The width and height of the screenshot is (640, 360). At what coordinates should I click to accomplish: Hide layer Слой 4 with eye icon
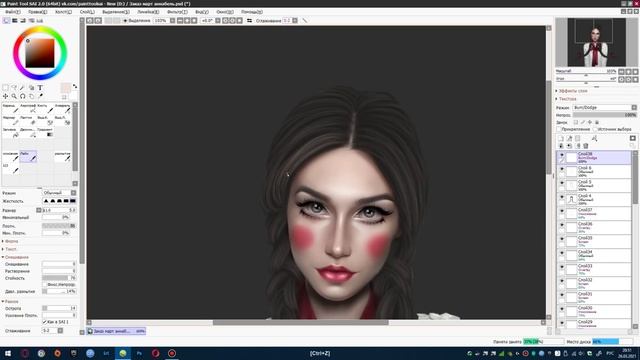(562, 197)
